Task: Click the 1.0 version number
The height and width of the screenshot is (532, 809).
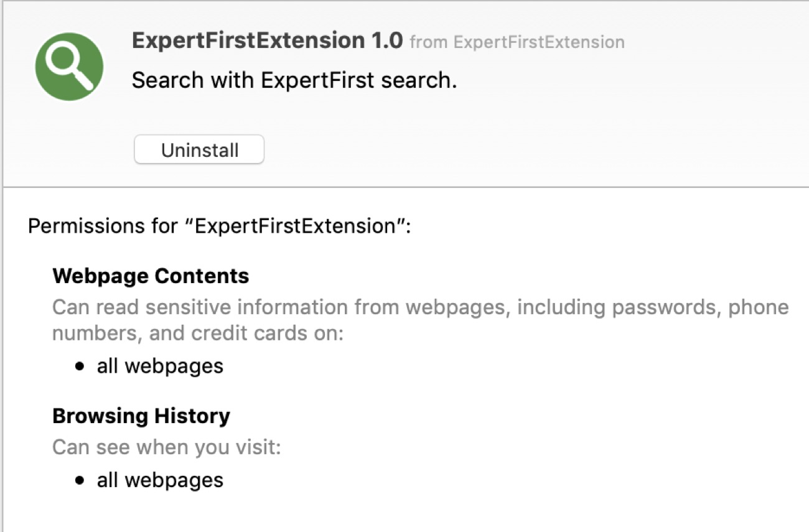Action: (x=386, y=41)
